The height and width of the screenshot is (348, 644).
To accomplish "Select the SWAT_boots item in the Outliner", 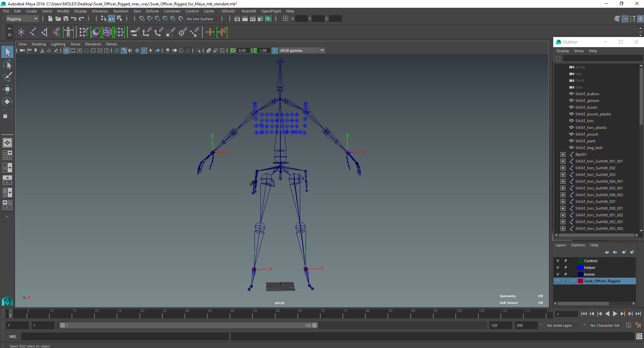I will pyautogui.click(x=586, y=107).
